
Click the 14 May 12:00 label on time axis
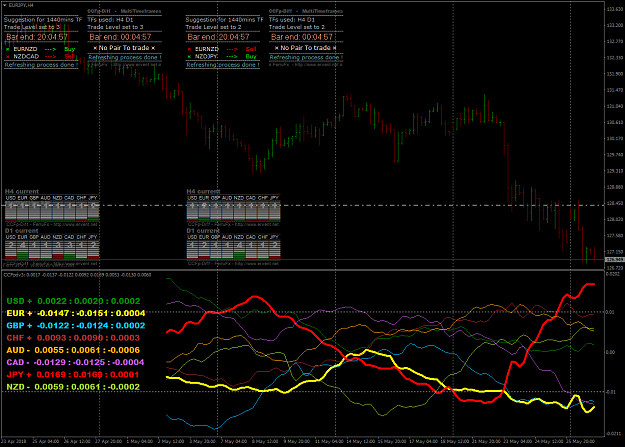(360, 441)
